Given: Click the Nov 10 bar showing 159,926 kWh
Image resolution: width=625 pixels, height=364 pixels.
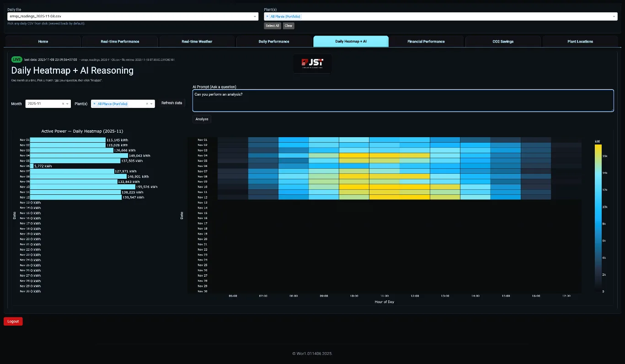Looking at the screenshot, I should pos(83,187).
